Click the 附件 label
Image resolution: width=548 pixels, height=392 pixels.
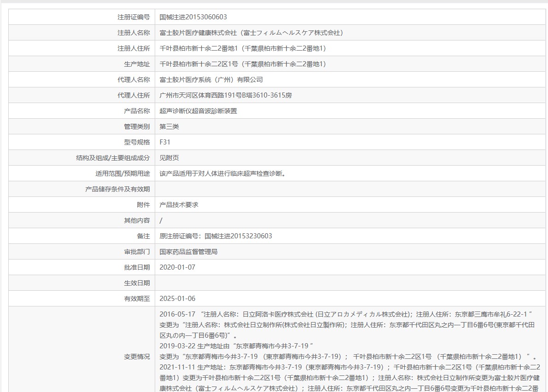143,205
